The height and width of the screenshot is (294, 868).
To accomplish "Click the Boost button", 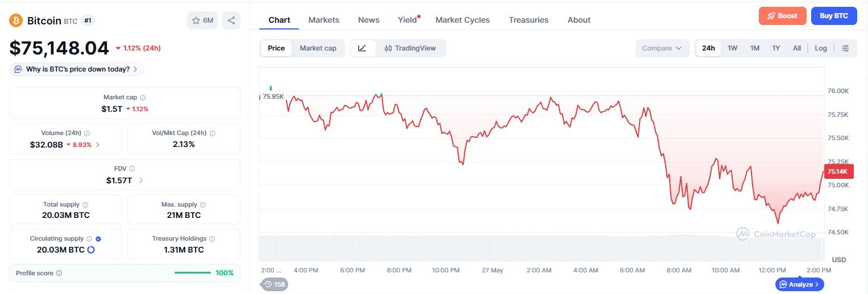I will pos(782,16).
